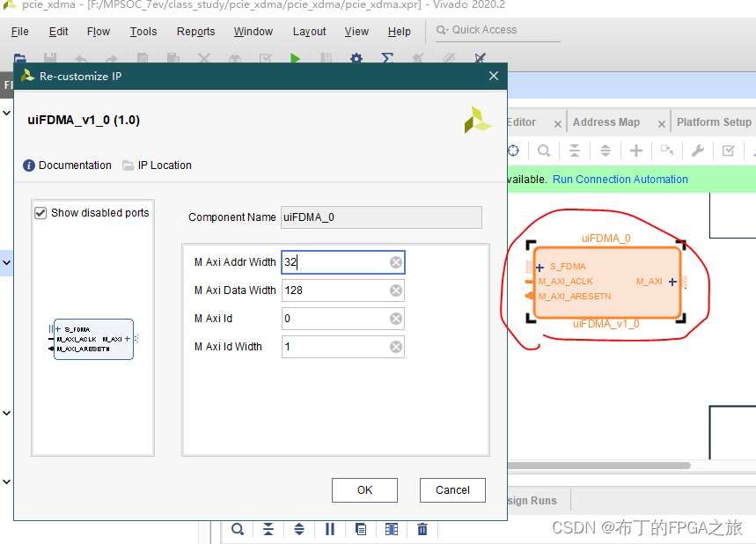Click expand all icon in diagram toolbar
This screenshot has width=756, height=544.
606,151
